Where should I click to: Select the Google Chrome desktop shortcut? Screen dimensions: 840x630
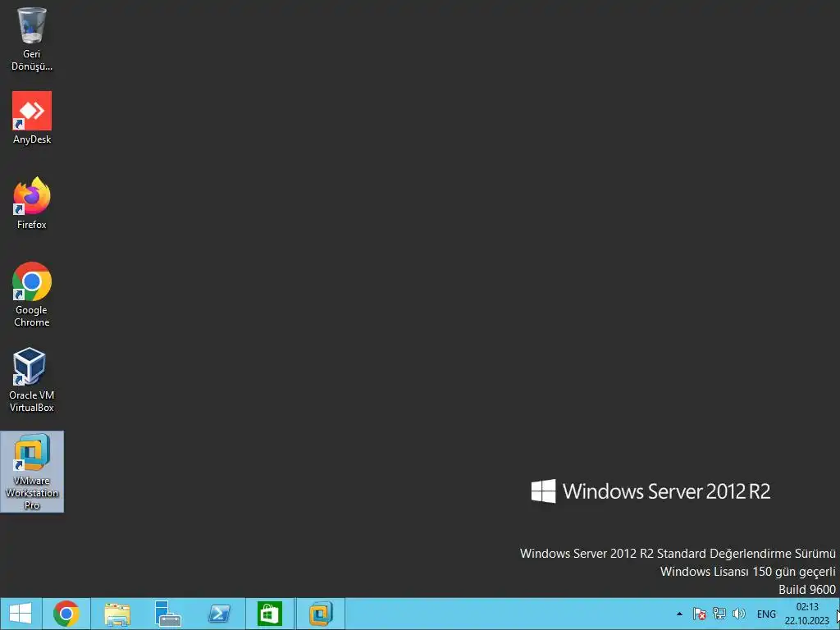coord(32,294)
